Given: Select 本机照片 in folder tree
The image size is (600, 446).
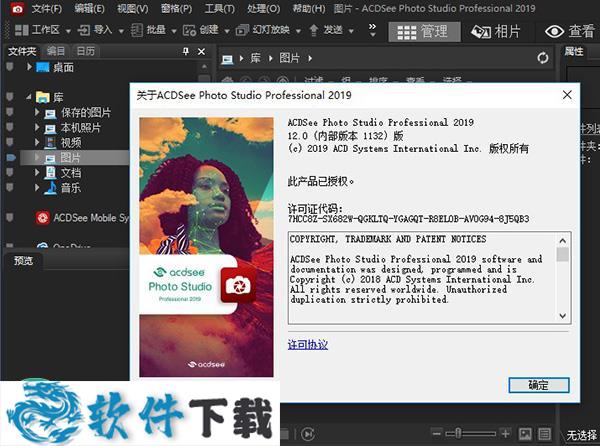Looking at the screenshot, I should pos(80,127).
